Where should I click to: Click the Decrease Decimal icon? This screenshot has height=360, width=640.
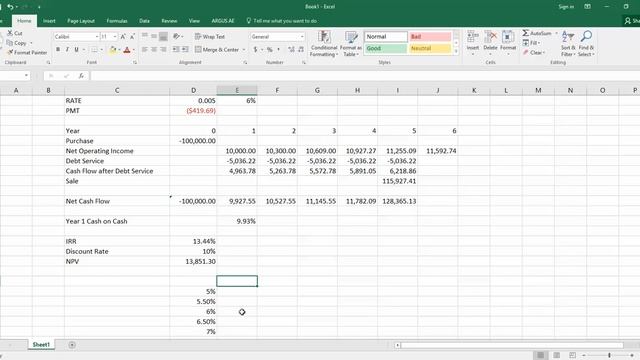point(301,49)
